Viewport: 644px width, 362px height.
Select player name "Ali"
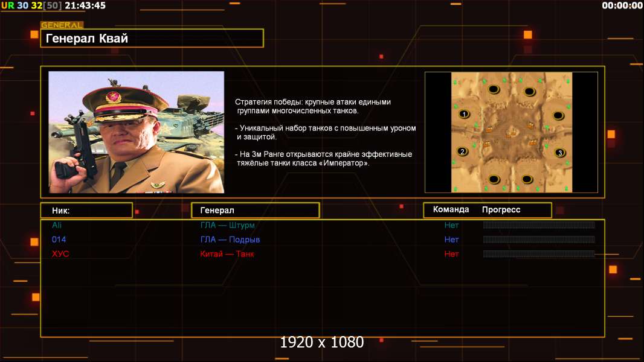57,225
